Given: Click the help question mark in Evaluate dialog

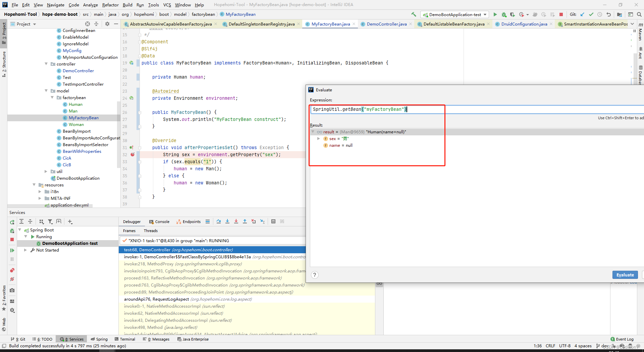Looking at the screenshot, I should click(314, 275).
